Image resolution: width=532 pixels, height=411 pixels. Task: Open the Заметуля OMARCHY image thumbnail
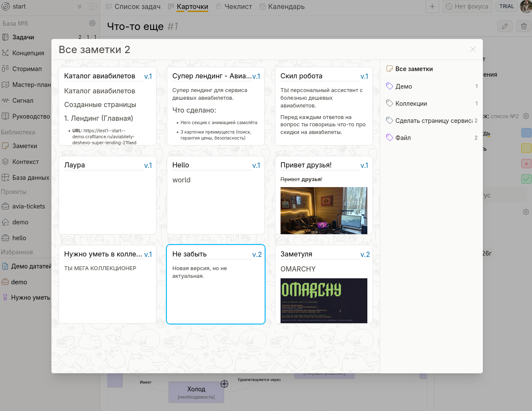coord(324,301)
